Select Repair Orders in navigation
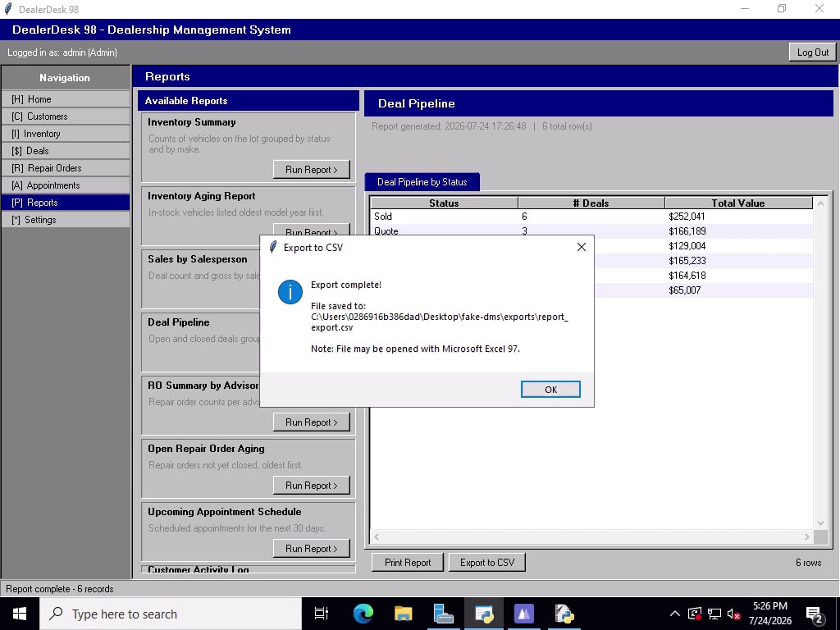Screen dimensions: 840x630 [66, 167]
